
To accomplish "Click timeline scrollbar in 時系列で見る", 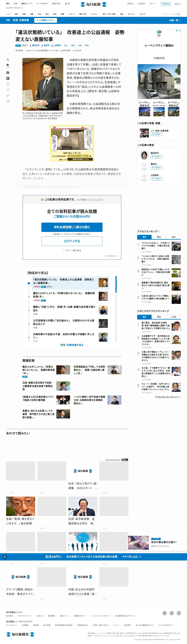I will [116, 308].
